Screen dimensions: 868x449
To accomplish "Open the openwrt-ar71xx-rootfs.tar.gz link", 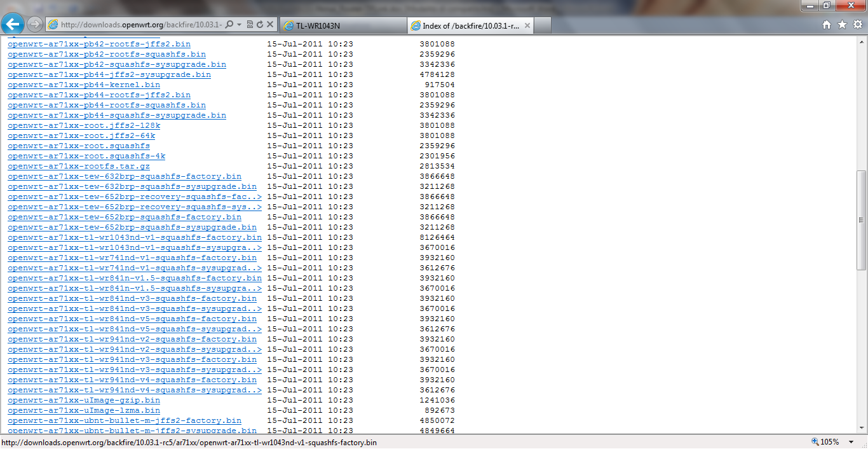I will click(79, 166).
